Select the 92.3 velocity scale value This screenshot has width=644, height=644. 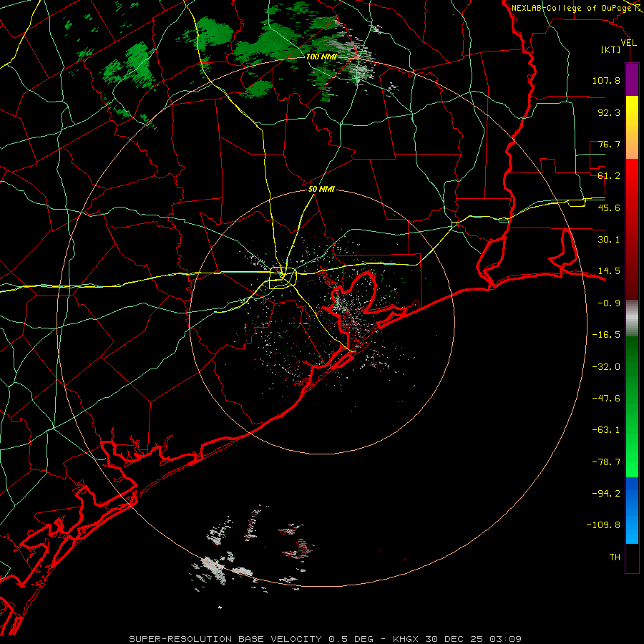pos(609,112)
